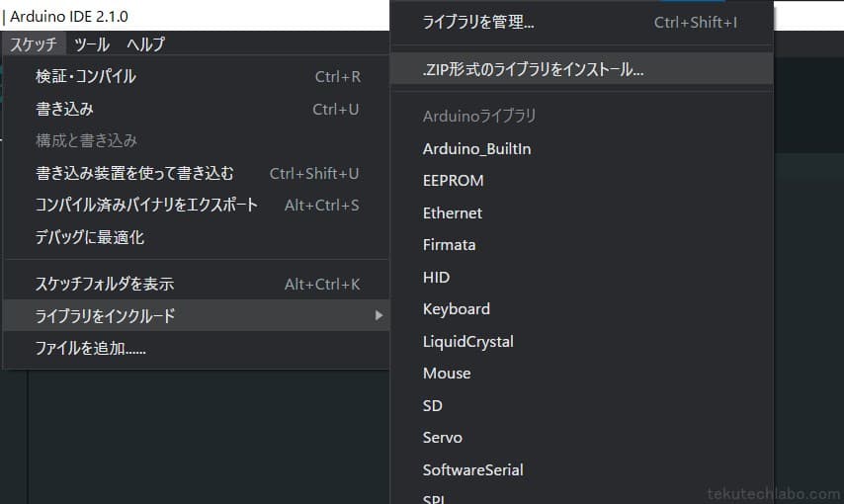Include the EEPROM library
This screenshot has width=844, height=504.
(582, 181)
